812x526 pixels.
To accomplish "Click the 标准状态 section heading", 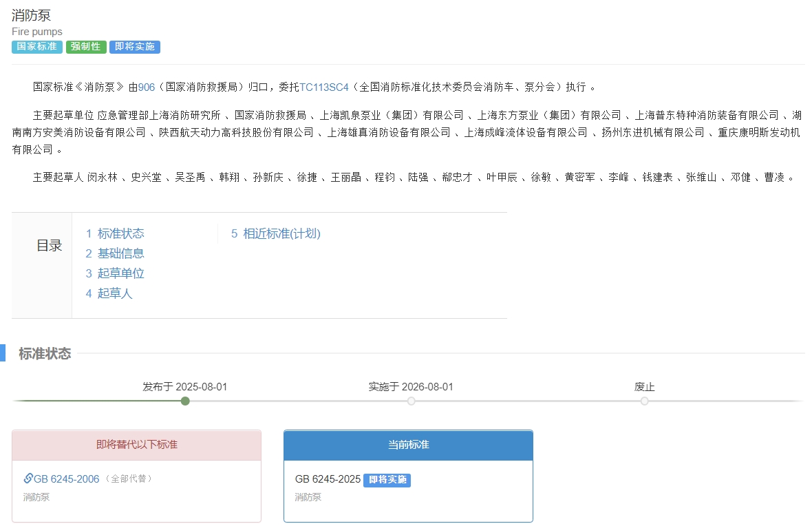I will pos(45,354).
